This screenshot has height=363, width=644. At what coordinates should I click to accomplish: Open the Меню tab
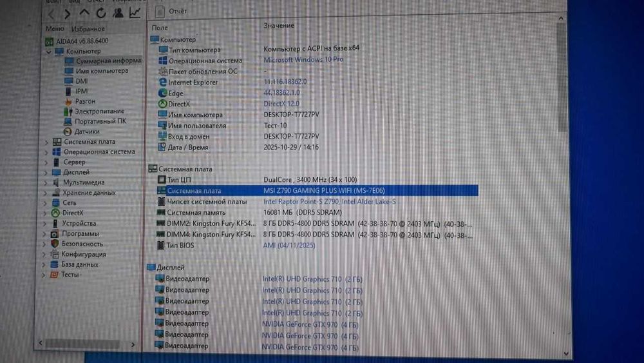pos(55,29)
